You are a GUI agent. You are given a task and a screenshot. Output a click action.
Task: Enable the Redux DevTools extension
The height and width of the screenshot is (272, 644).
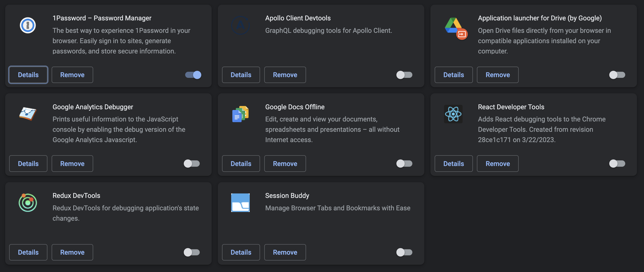coord(192,252)
